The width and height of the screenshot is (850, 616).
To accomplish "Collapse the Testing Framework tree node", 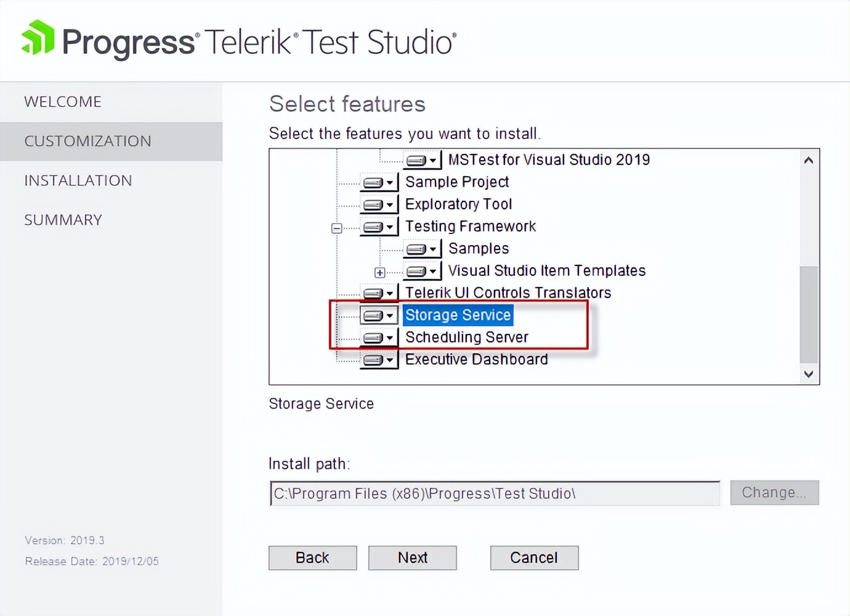I will [x=336, y=227].
